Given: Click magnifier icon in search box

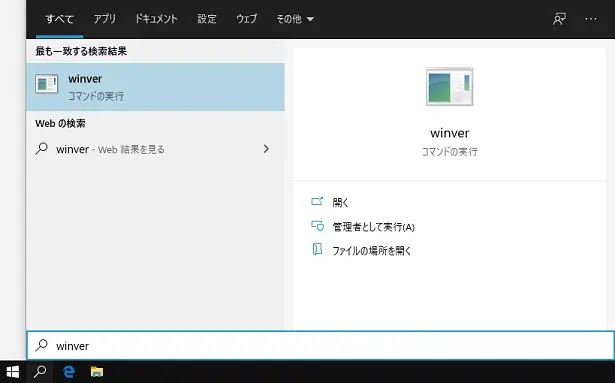Looking at the screenshot, I should tap(41, 345).
